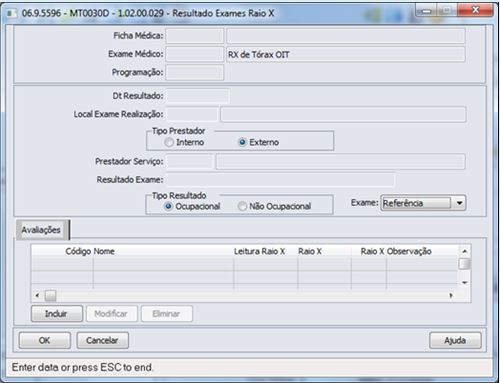Click the Incluir button
Viewport: 500px width, 383px height.
pyautogui.click(x=57, y=314)
